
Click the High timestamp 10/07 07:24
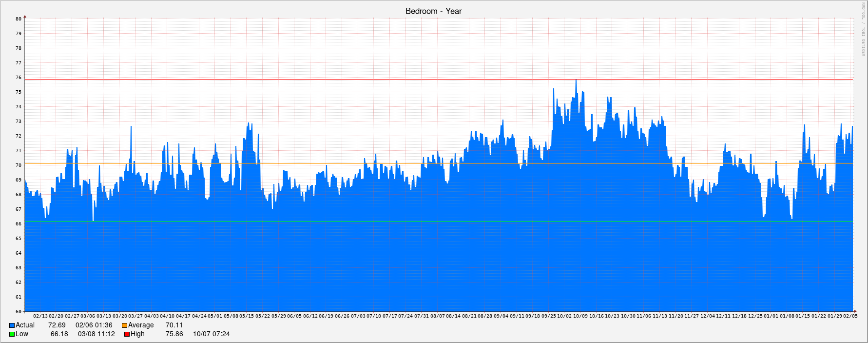(x=211, y=334)
